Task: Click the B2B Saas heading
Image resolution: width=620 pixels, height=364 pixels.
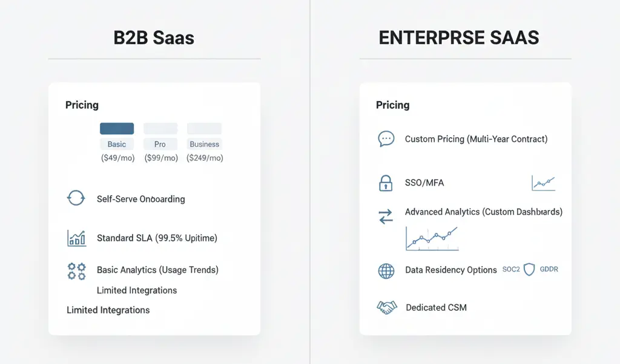Action: [154, 38]
